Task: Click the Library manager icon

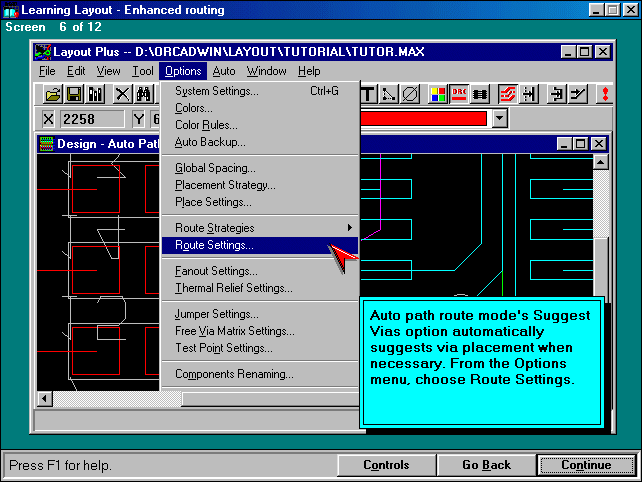Action: tap(96, 94)
